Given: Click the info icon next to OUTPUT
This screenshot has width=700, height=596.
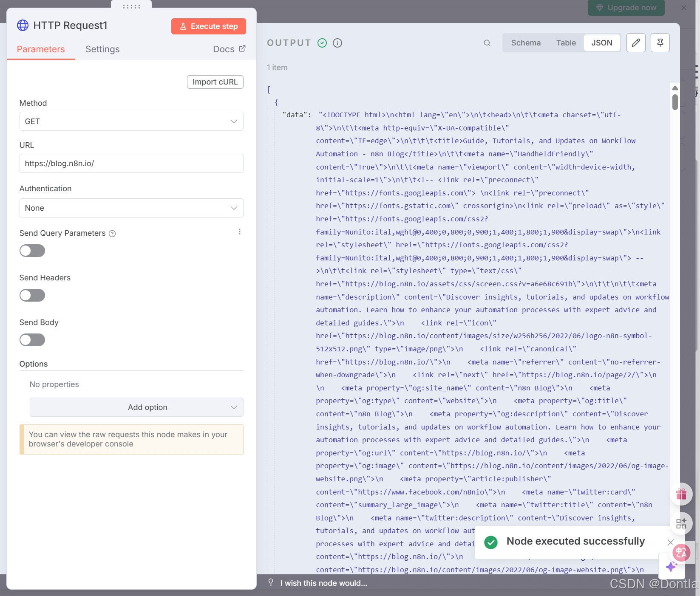Looking at the screenshot, I should 337,43.
